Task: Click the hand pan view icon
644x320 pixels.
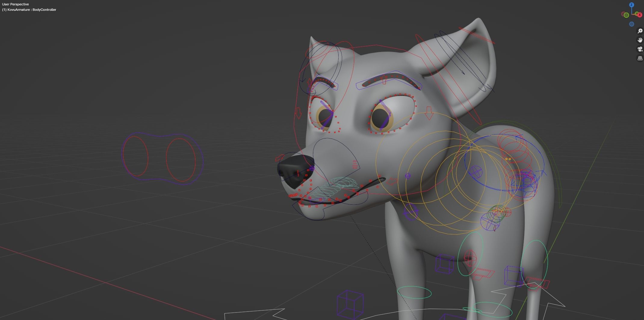Action: (640, 40)
